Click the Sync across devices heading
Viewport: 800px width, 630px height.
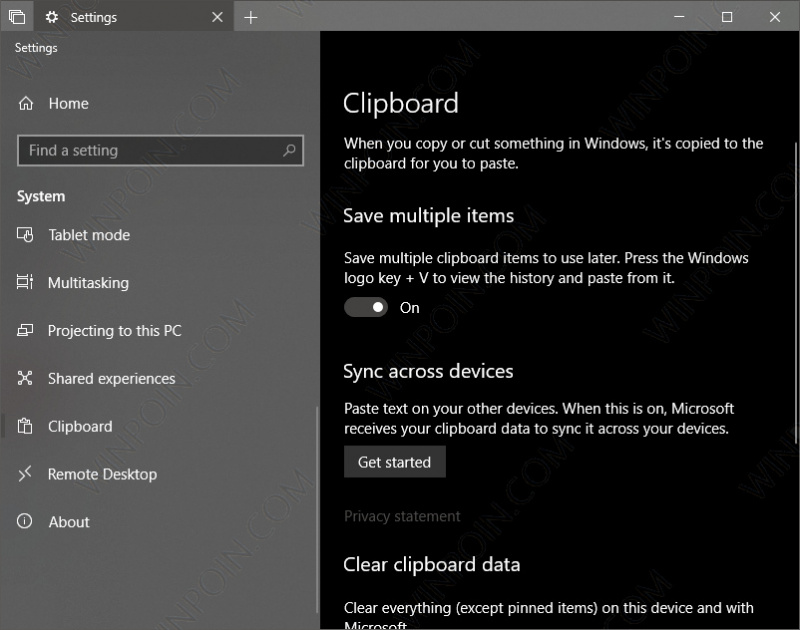pos(428,371)
